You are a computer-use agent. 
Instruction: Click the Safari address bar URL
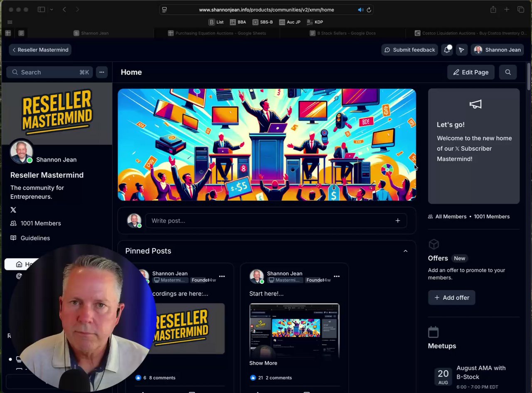(x=266, y=10)
